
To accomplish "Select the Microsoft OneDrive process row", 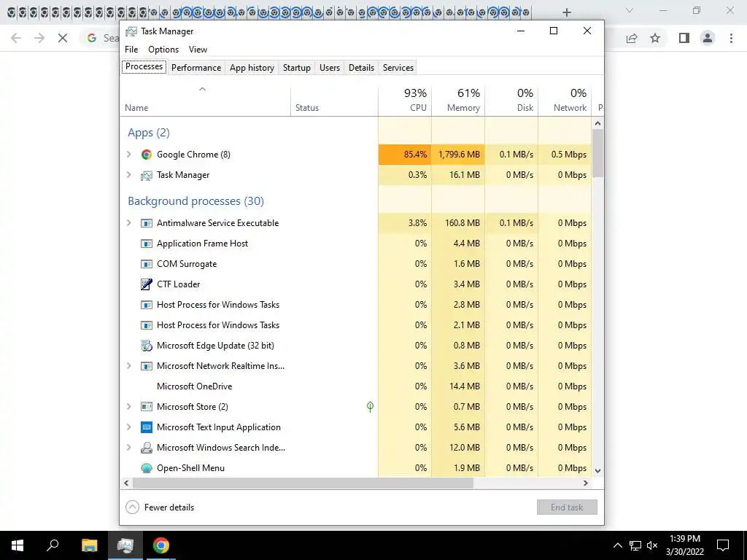I will [356, 386].
